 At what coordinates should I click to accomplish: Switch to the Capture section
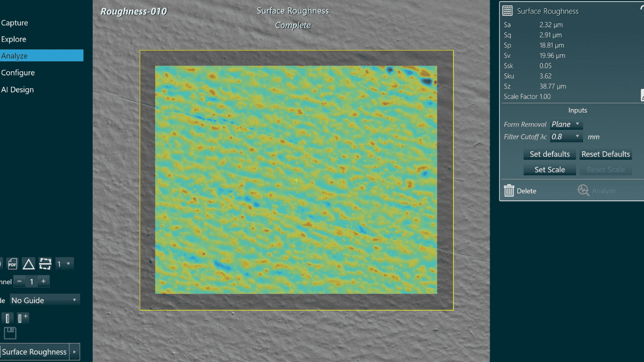[x=15, y=23]
